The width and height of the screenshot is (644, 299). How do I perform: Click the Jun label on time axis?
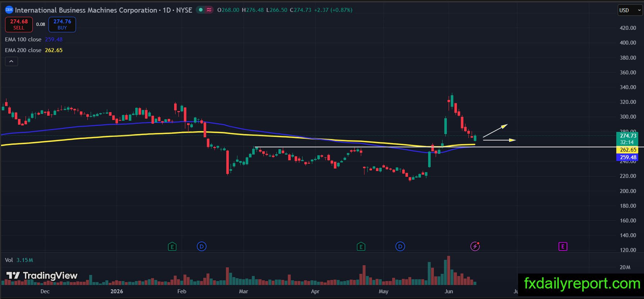click(449, 291)
